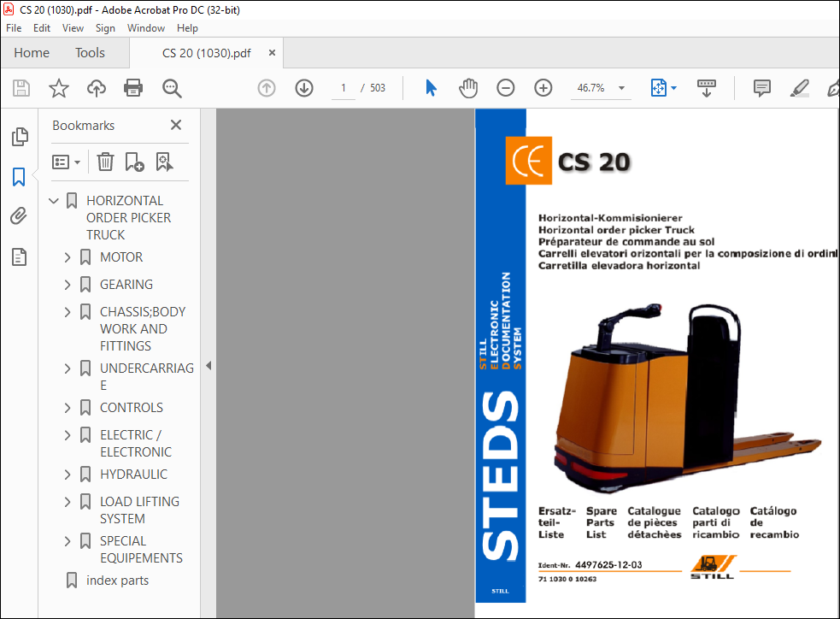
Task: Add a comment with speech bubble icon
Action: pos(761,88)
